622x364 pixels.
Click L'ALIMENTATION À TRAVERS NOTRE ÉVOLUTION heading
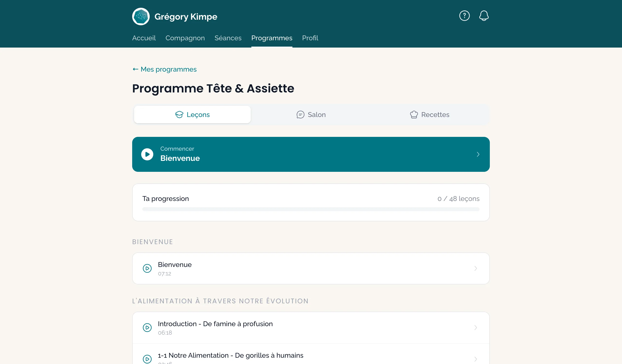coord(220,301)
